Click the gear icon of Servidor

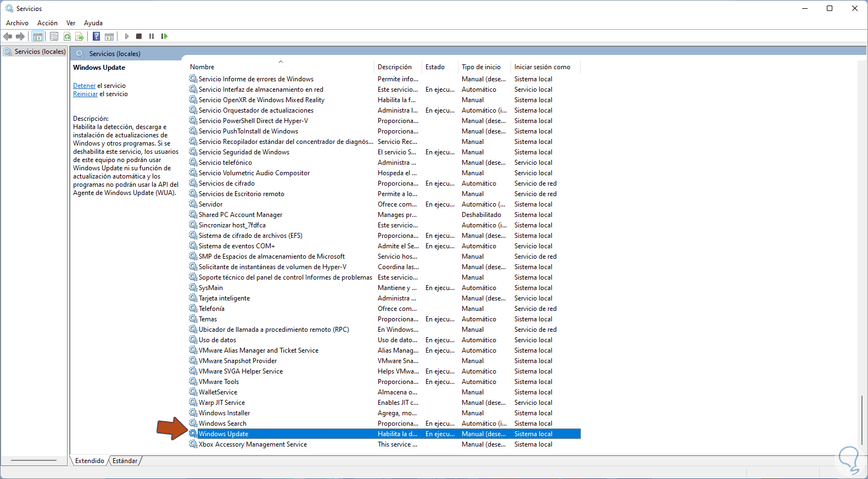tap(193, 204)
